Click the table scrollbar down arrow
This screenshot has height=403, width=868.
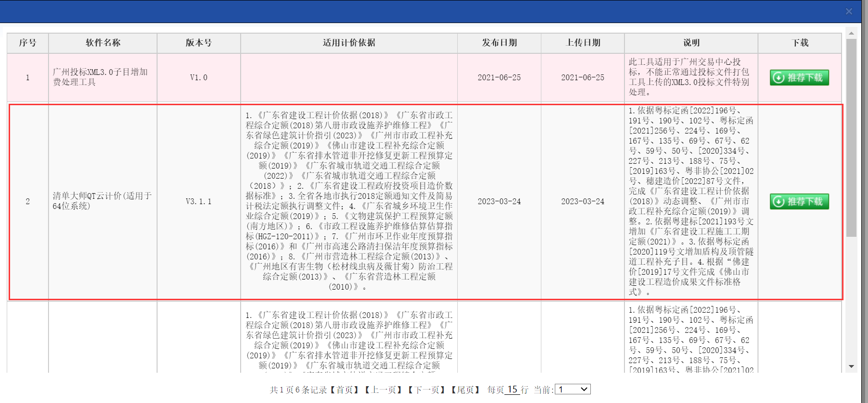pos(851,366)
